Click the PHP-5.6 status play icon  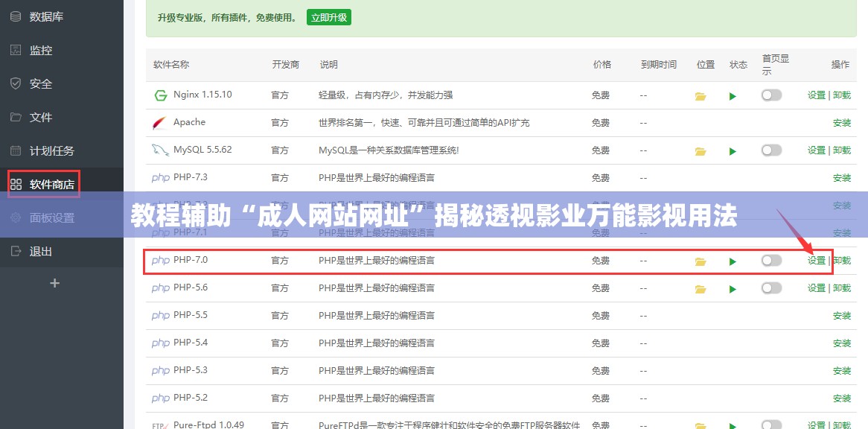pyautogui.click(x=733, y=289)
